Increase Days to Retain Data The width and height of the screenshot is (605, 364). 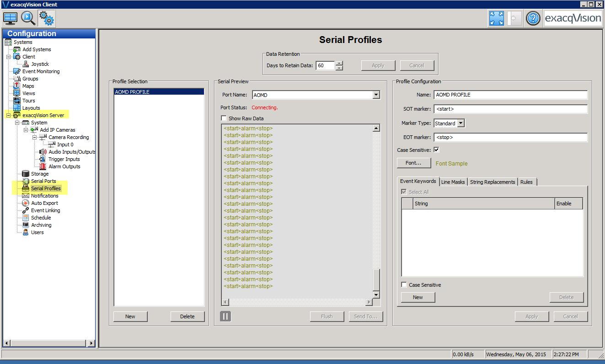(x=339, y=63)
